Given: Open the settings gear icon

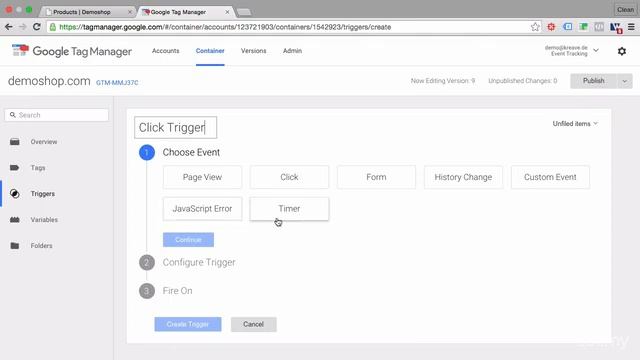Looking at the screenshot, I should coord(622,51).
